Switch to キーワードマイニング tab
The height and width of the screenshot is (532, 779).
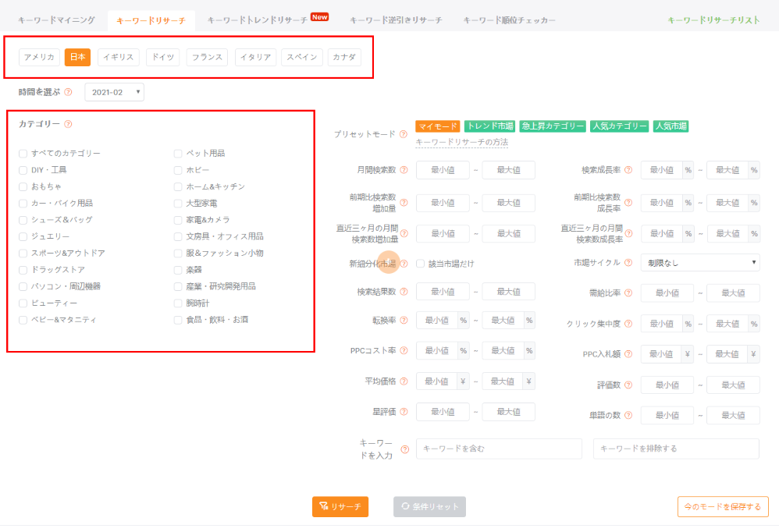click(x=56, y=20)
